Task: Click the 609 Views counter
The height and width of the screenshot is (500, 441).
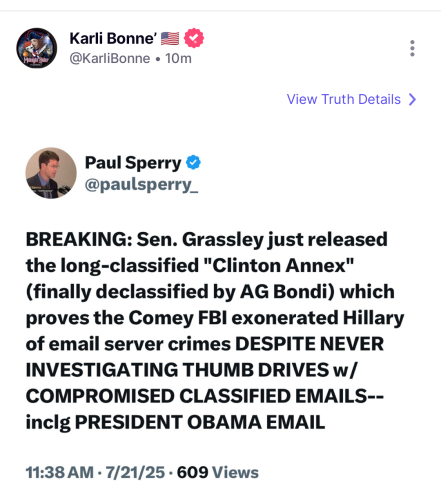Action: coord(218,472)
